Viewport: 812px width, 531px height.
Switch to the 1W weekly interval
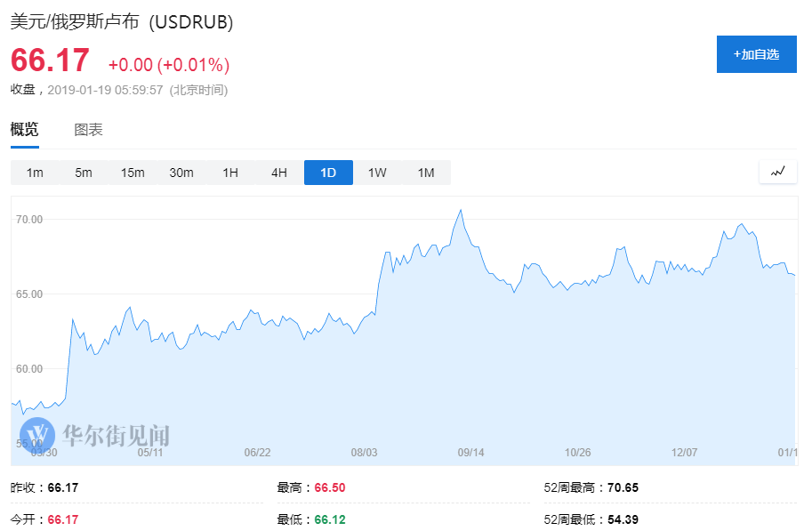pyautogui.click(x=377, y=173)
